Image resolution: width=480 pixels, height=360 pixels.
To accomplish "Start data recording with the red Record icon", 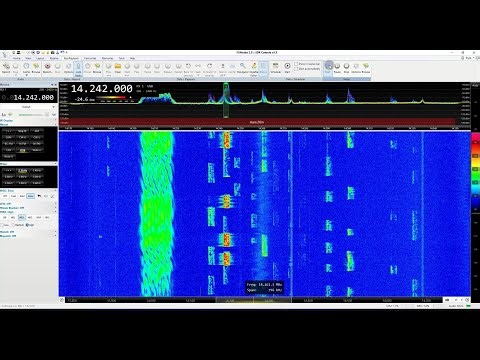I will [x=47, y=68].
